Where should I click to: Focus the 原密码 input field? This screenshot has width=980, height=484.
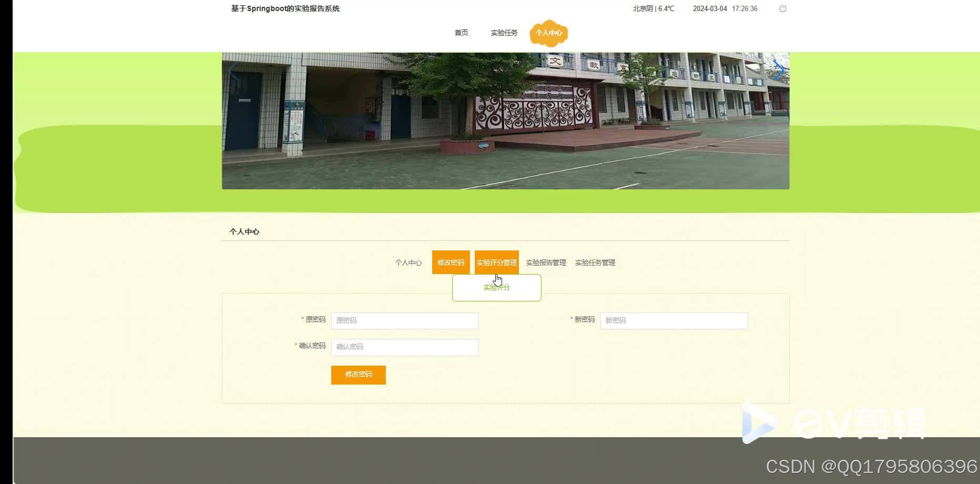(405, 320)
